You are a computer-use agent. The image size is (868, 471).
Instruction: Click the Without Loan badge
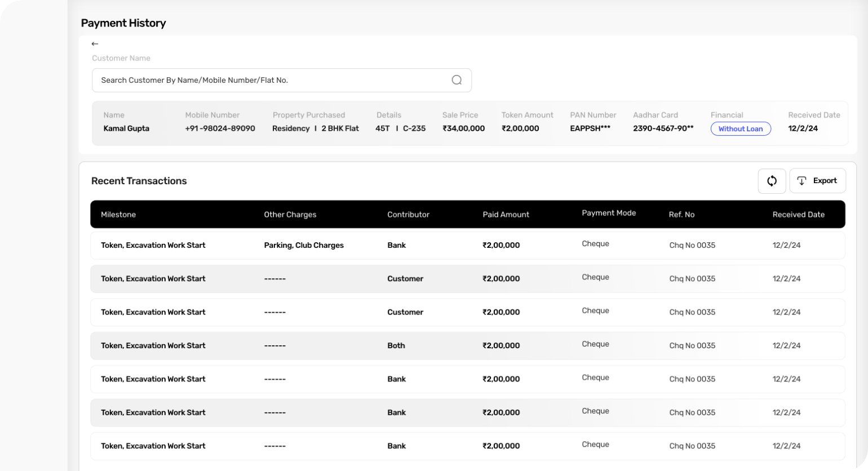point(741,128)
